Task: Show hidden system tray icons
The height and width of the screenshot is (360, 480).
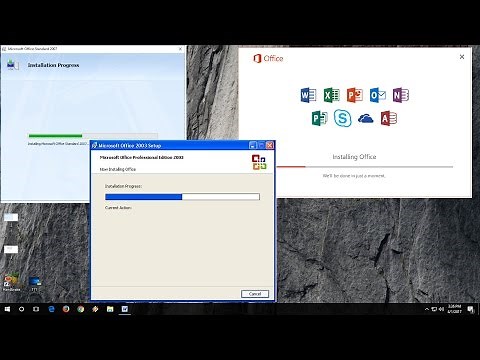Action: tap(427, 309)
